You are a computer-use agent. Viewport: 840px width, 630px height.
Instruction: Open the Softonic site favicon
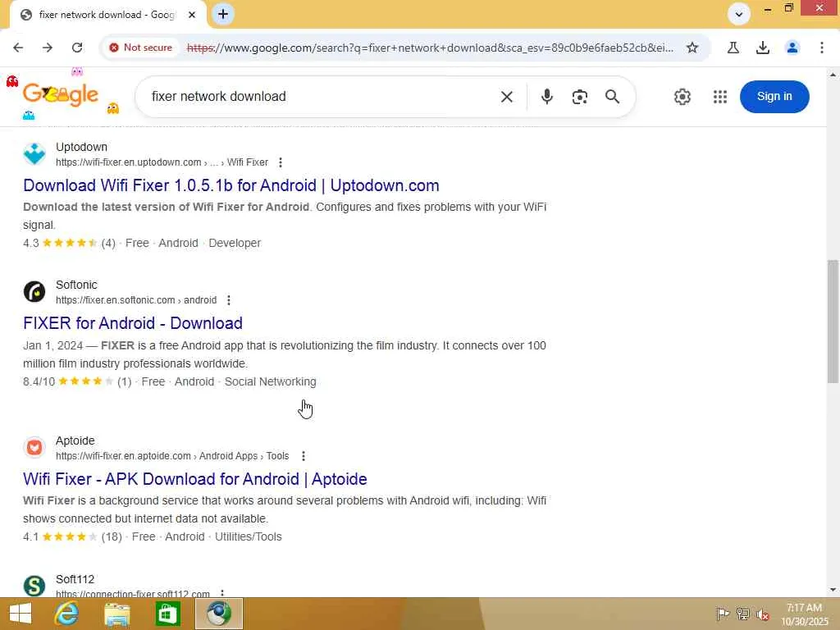[x=34, y=292]
